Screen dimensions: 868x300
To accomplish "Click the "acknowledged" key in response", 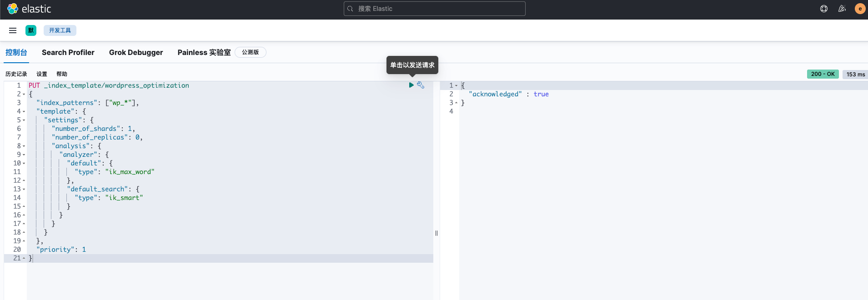I will (x=495, y=94).
